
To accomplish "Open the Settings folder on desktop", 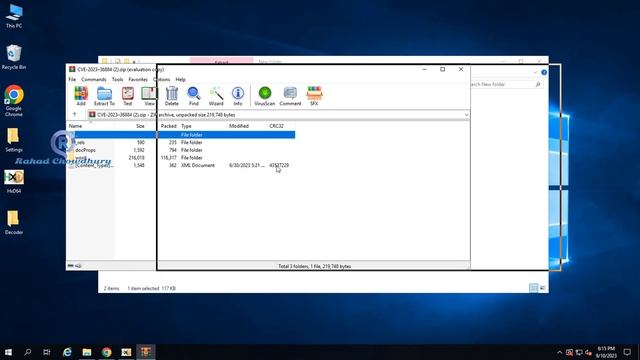I will (14, 140).
